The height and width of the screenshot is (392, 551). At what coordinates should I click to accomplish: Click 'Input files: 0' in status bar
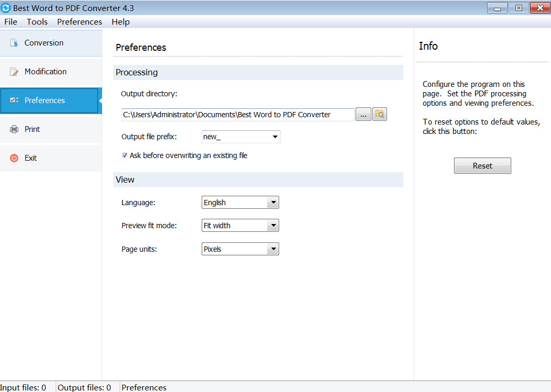[x=23, y=387]
